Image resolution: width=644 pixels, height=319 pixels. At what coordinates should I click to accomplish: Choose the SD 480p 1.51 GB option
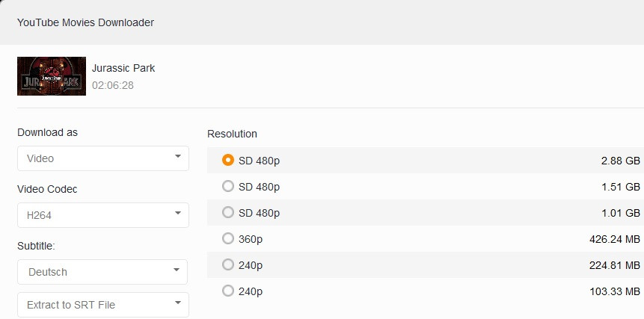228,186
